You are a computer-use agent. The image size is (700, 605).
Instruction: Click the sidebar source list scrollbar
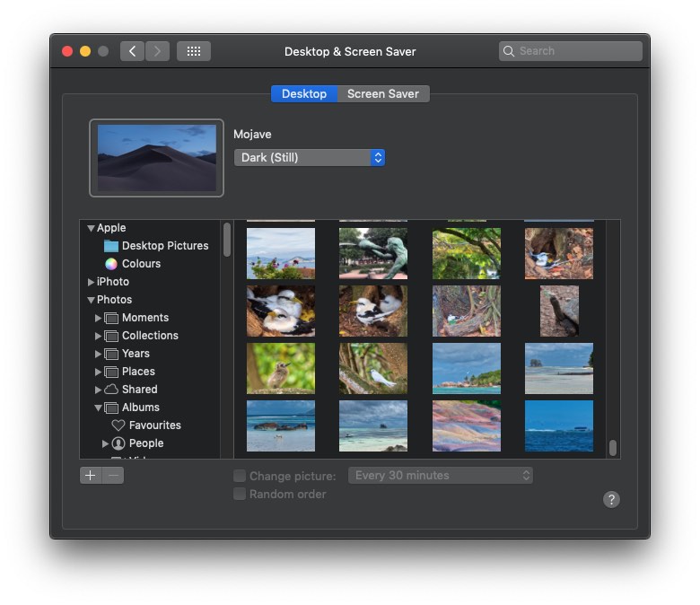pos(227,240)
